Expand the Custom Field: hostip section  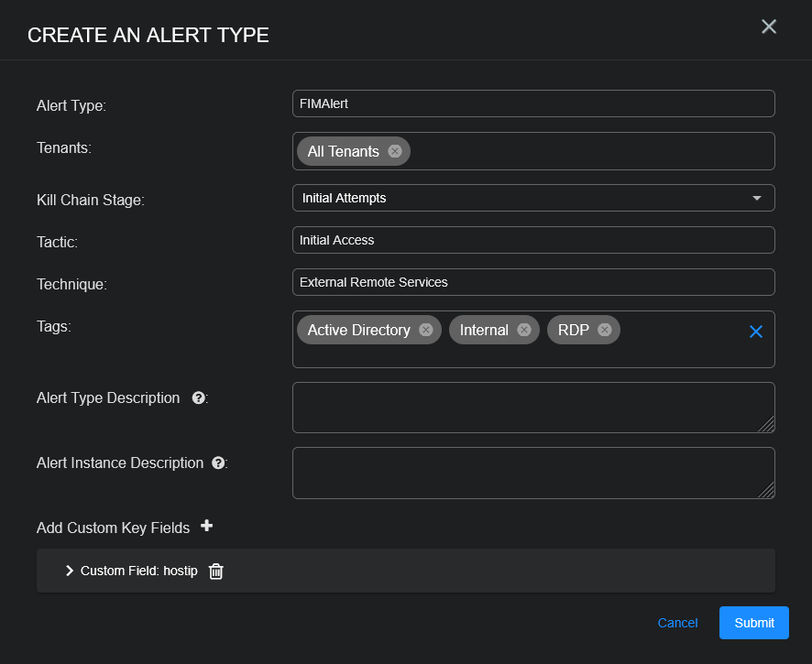(x=70, y=571)
